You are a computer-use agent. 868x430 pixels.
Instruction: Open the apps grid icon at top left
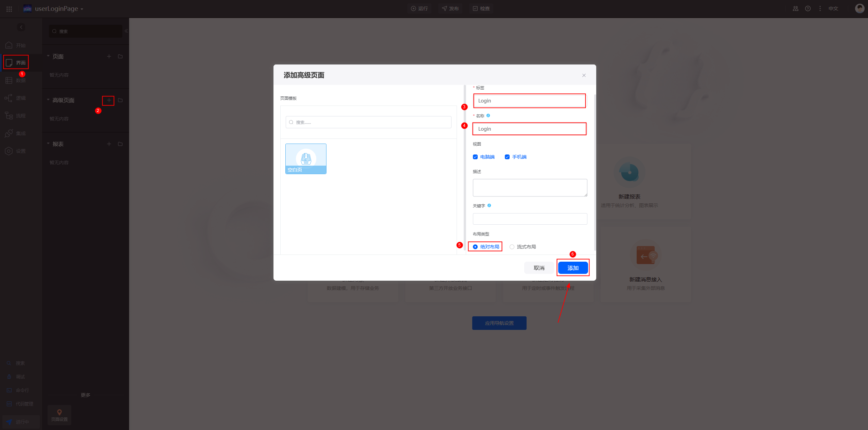pyautogui.click(x=9, y=9)
